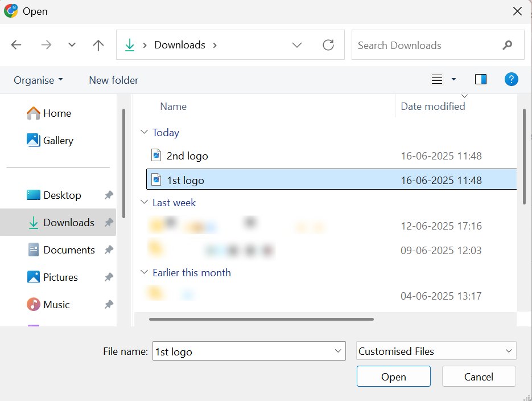Click the Open button
The height and width of the screenshot is (401, 532).
(393, 377)
